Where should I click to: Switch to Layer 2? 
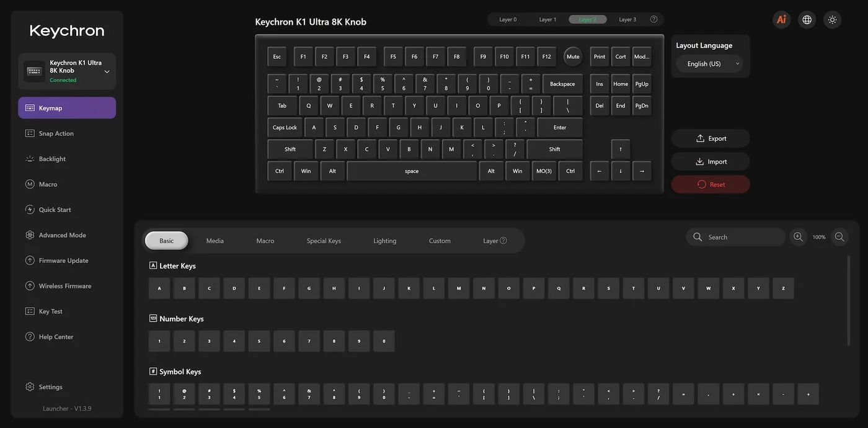point(587,19)
